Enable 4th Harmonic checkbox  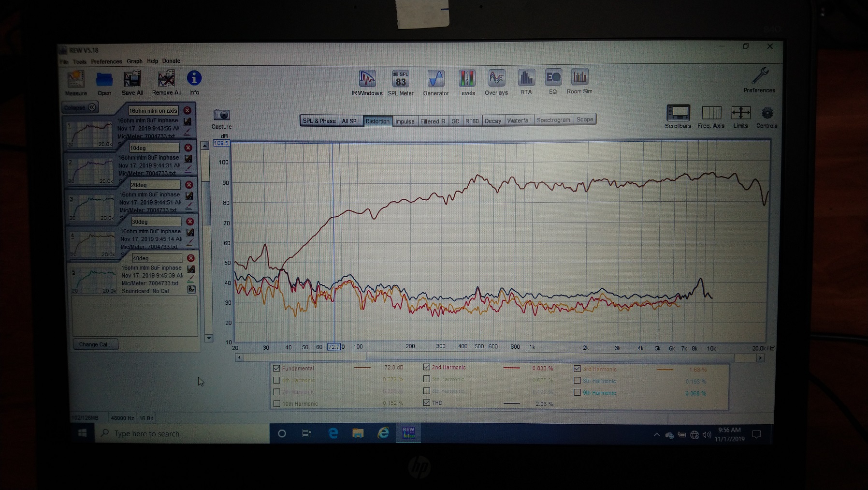(x=276, y=380)
